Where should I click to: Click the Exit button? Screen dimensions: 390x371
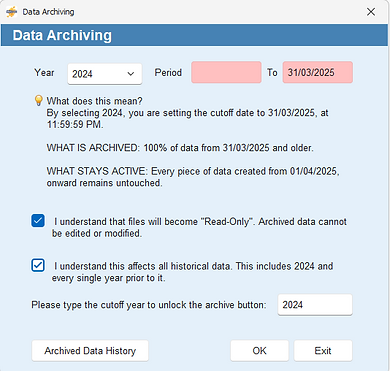tap(323, 351)
